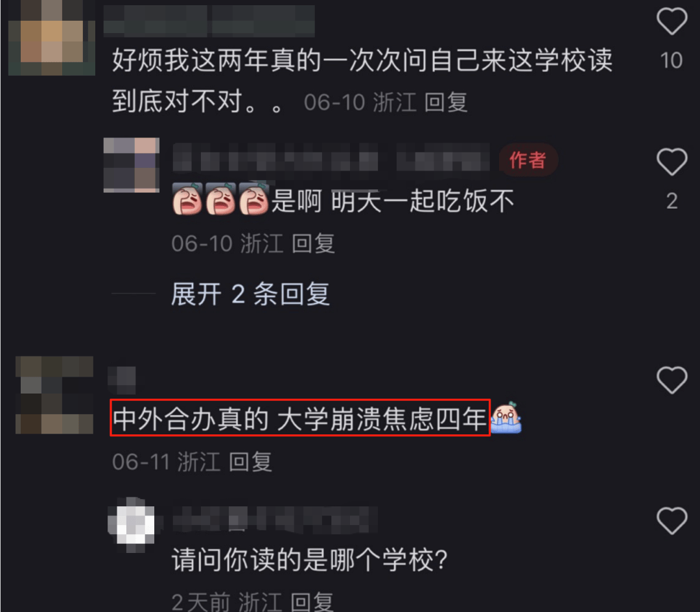
Task: Reply to the 2天前 comment
Action: 312,602
